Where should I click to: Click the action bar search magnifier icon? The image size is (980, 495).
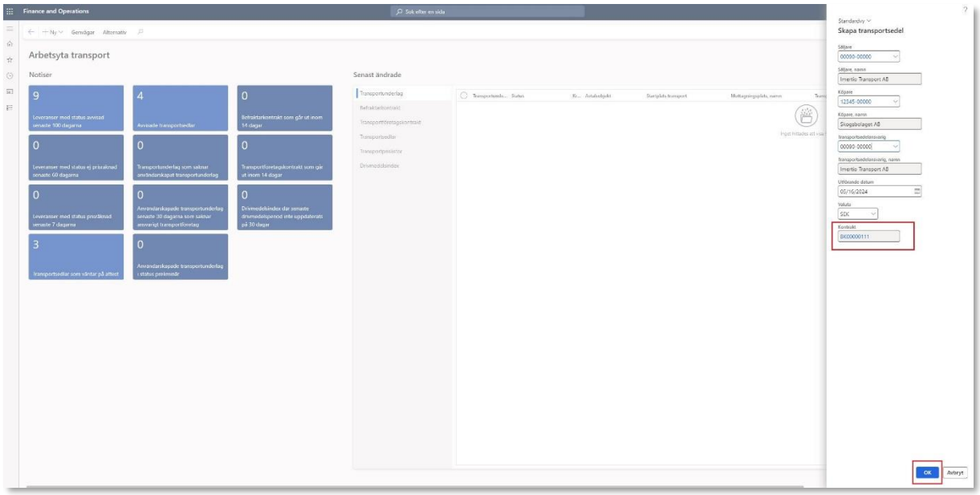pos(140,31)
